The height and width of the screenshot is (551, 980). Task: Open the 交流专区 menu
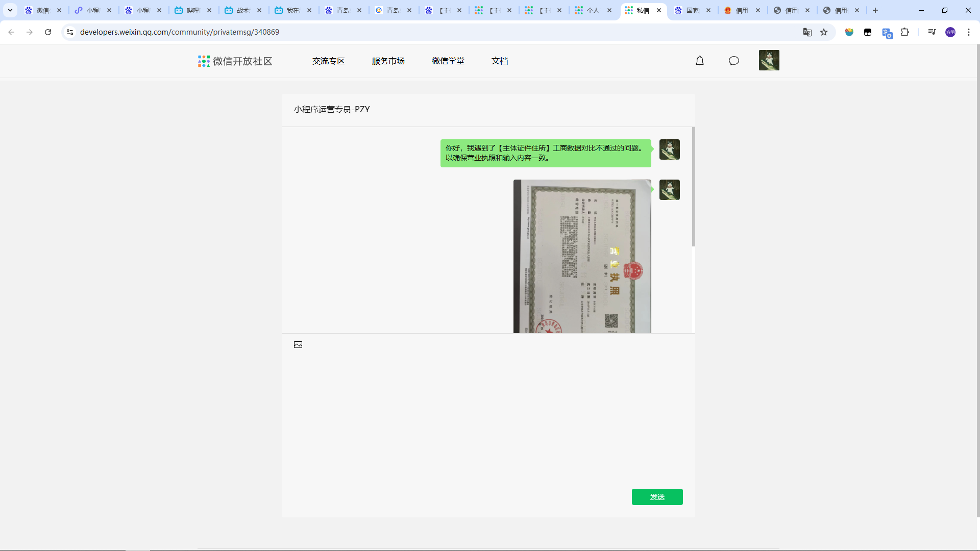pyautogui.click(x=328, y=61)
